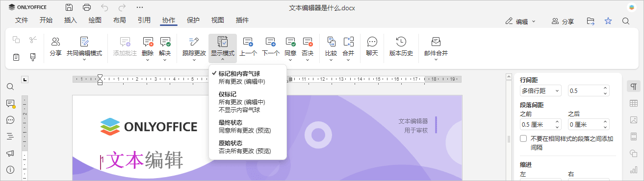The width and height of the screenshot is (644, 181).
Task: Click the favorite star icon
Action: point(608,21)
